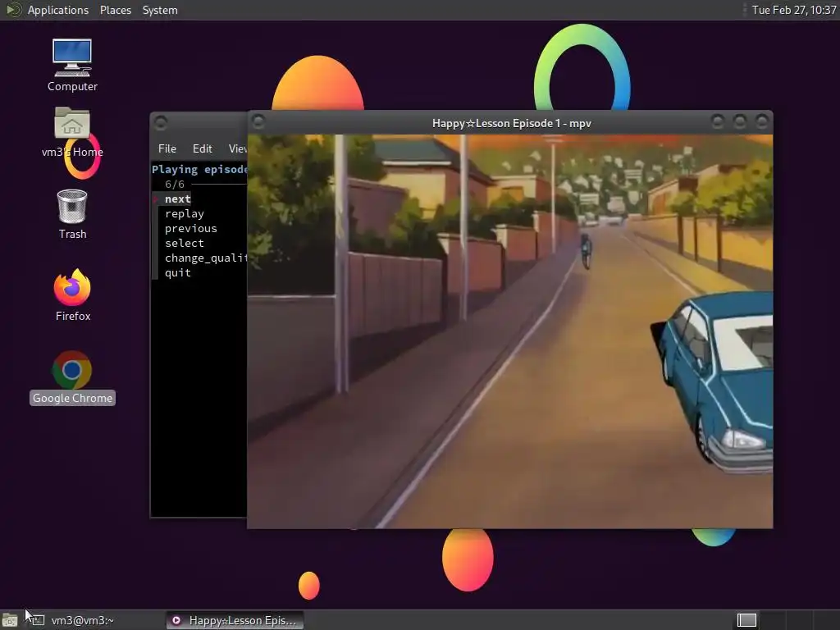This screenshot has width=840, height=630.
Task: Switch to the Happy☆Lesson Epis... taskbar button
Action: point(235,620)
